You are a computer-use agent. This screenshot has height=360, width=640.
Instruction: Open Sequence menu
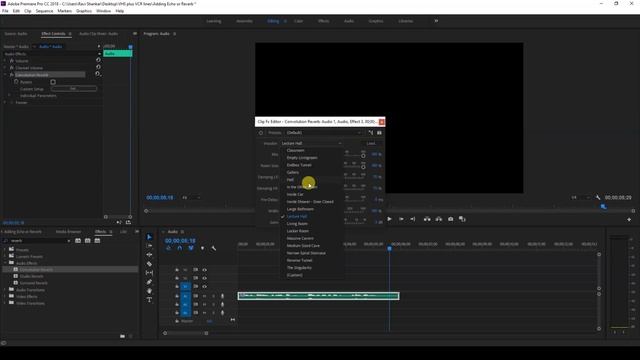[x=44, y=11]
